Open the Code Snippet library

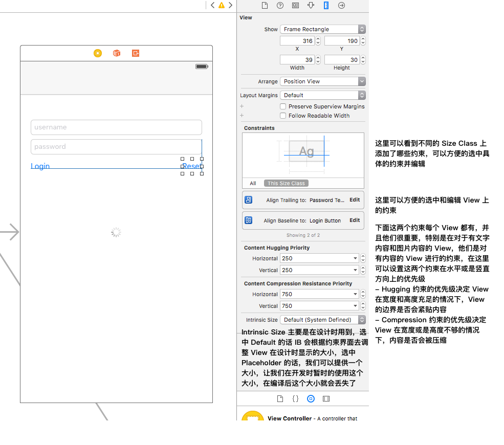coord(295,398)
